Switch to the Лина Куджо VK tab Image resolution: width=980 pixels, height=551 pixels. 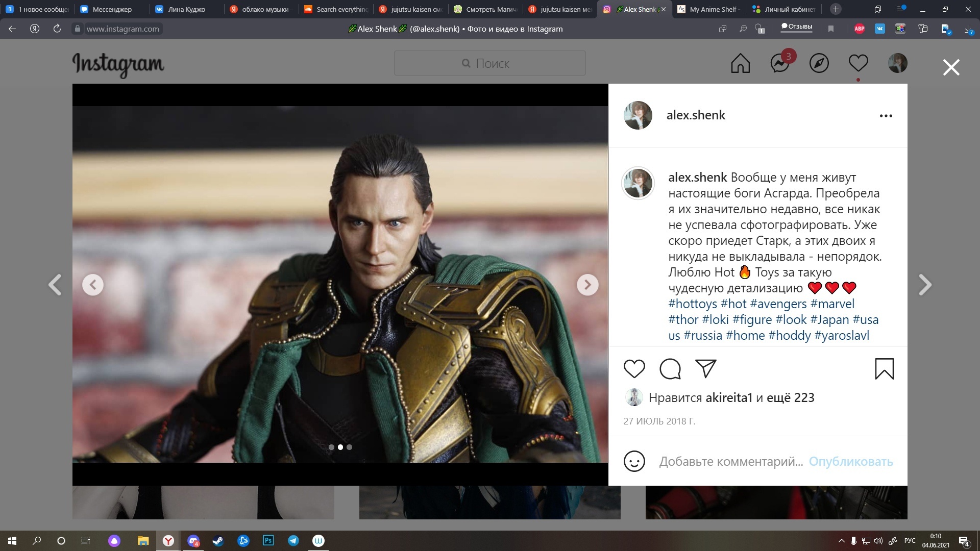[186, 9]
